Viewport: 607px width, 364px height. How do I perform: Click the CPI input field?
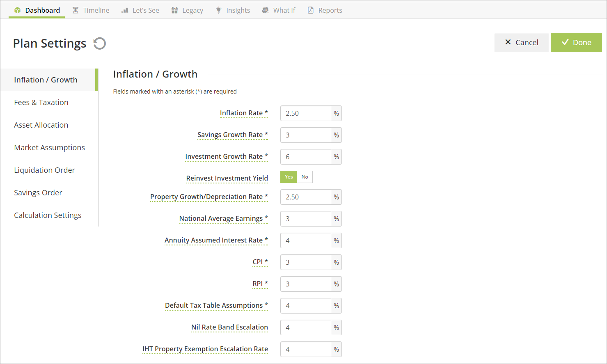306,262
